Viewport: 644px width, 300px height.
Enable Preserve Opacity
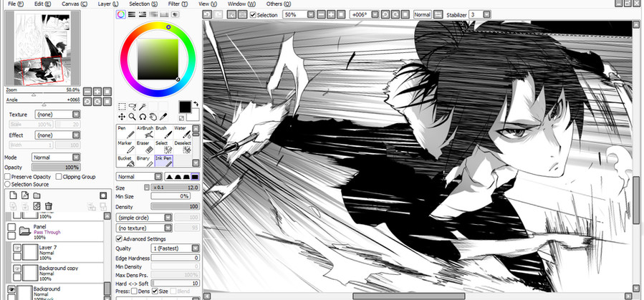pos(7,176)
